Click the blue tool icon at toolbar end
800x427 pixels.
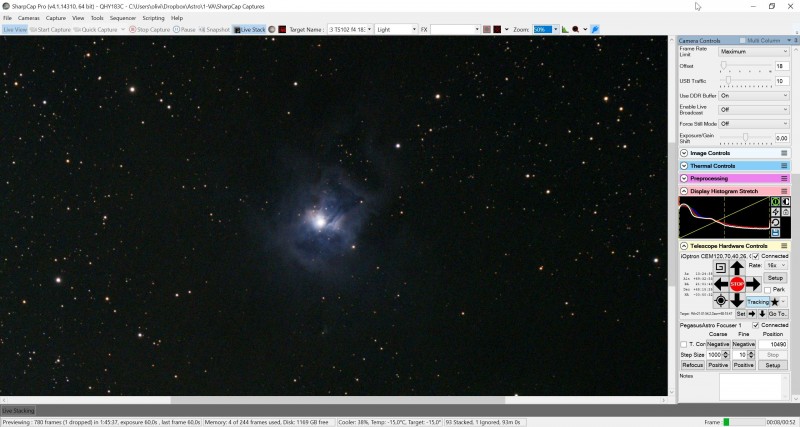coord(595,30)
